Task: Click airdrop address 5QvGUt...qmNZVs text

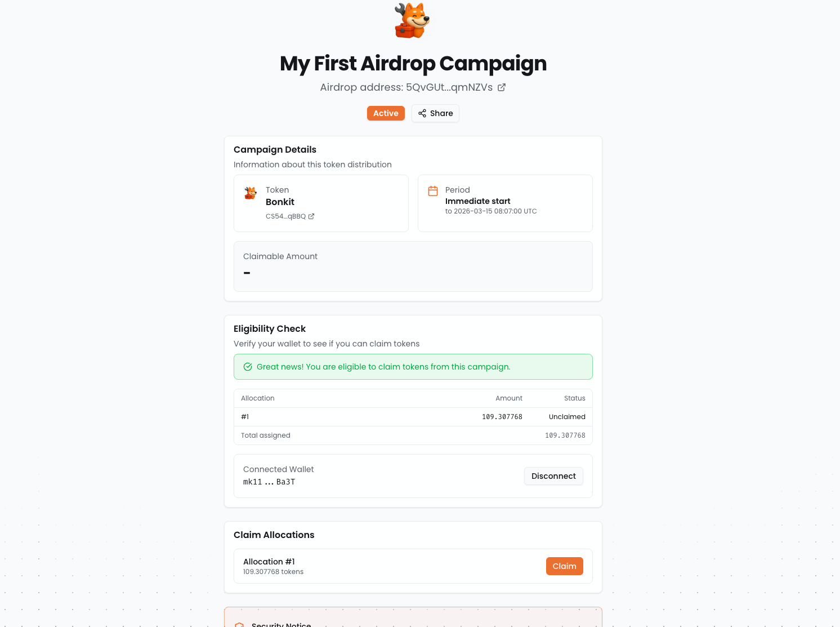Action: (x=449, y=87)
